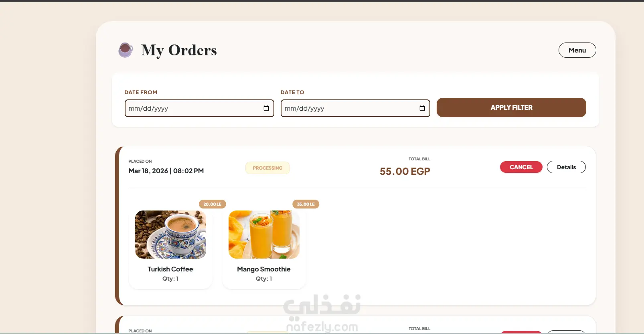Screen dimensions: 644x334
Task: Click the 55.00 EGP total bill
Action: pos(405,171)
